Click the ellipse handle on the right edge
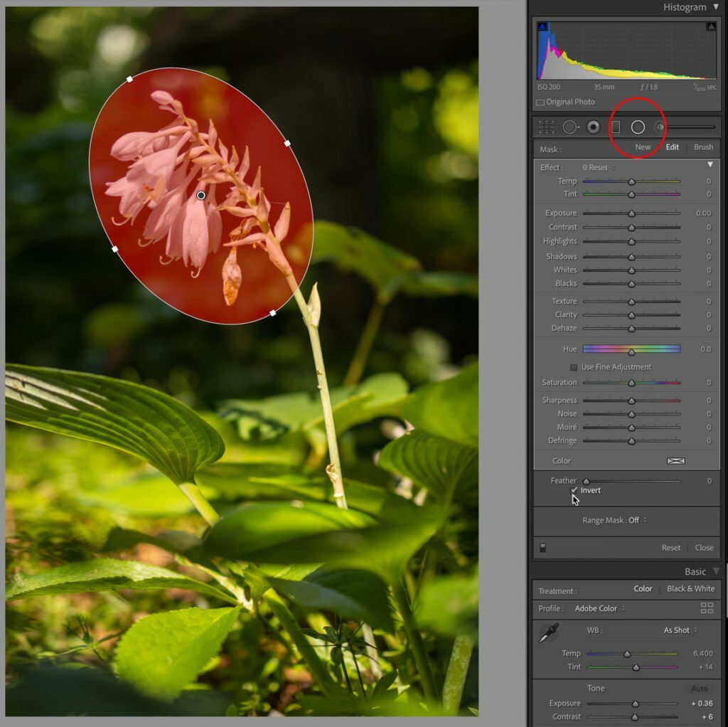This screenshot has height=727, width=728. click(x=287, y=144)
